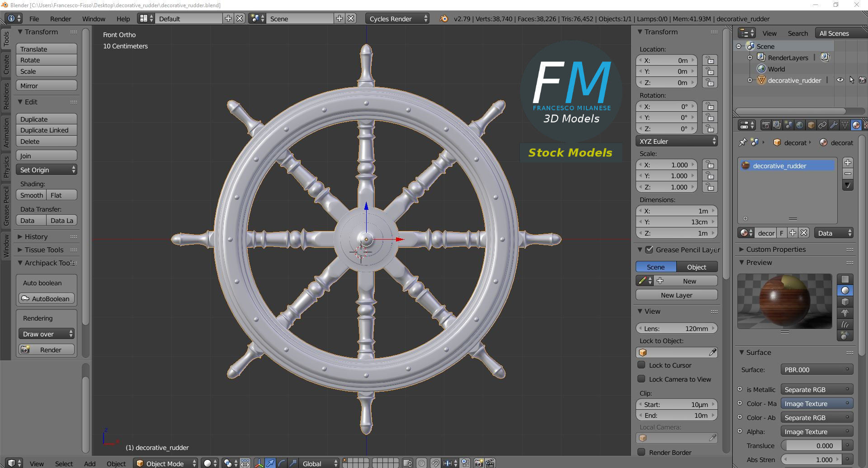This screenshot has width=868, height=468.
Task: Open Scene properties tab icon
Action: point(788,125)
